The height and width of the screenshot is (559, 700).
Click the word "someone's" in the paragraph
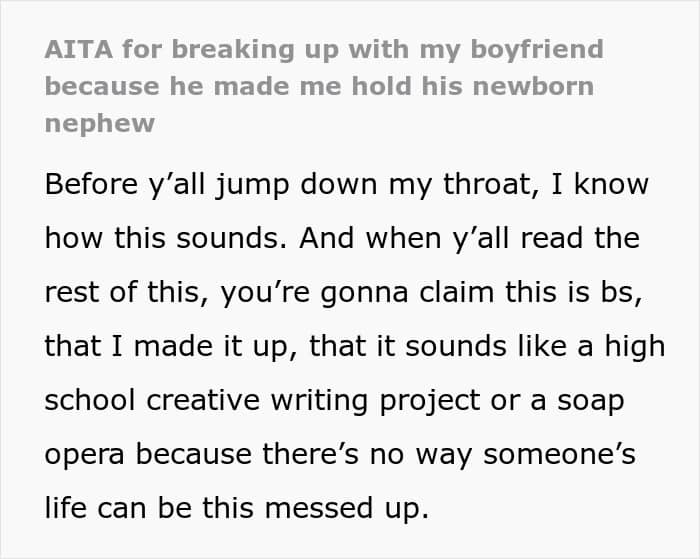559,455
